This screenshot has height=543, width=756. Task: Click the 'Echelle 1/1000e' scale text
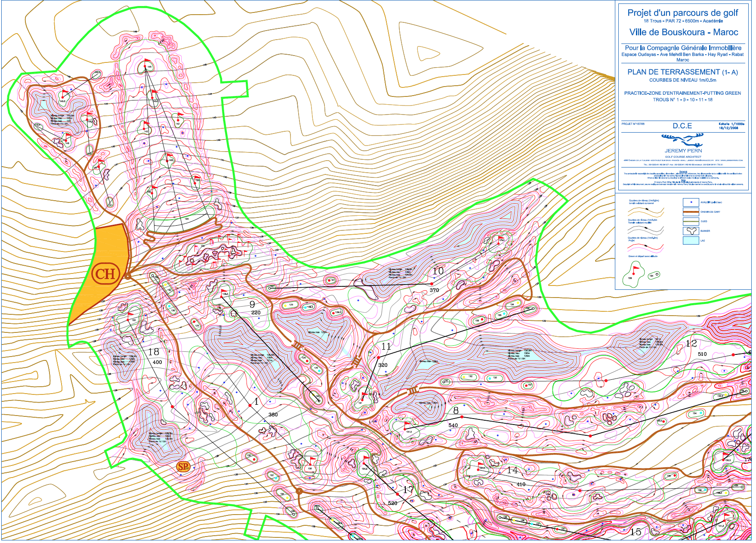pyautogui.click(x=731, y=124)
